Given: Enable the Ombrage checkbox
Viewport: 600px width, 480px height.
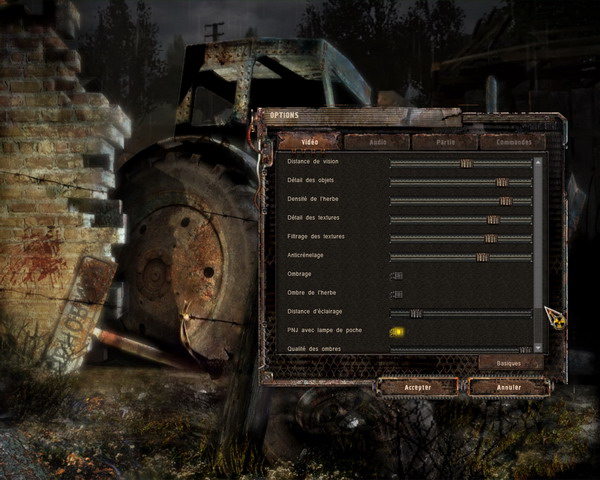Looking at the screenshot, I should click(397, 276).
